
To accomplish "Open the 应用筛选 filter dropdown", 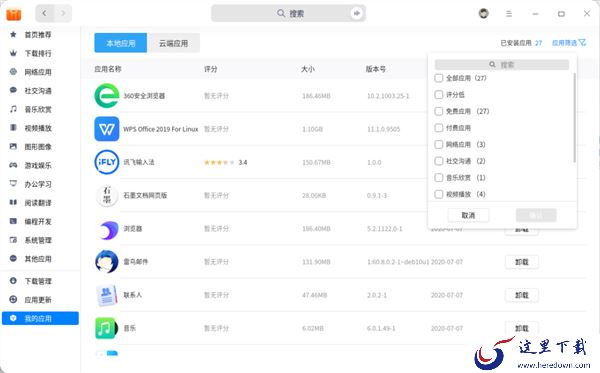I will coord(569,43).
